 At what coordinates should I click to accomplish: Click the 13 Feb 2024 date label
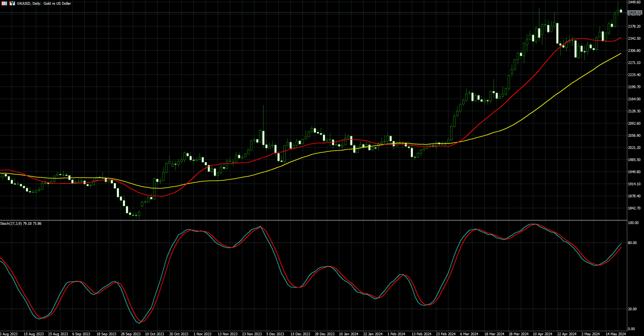(421, 334)
